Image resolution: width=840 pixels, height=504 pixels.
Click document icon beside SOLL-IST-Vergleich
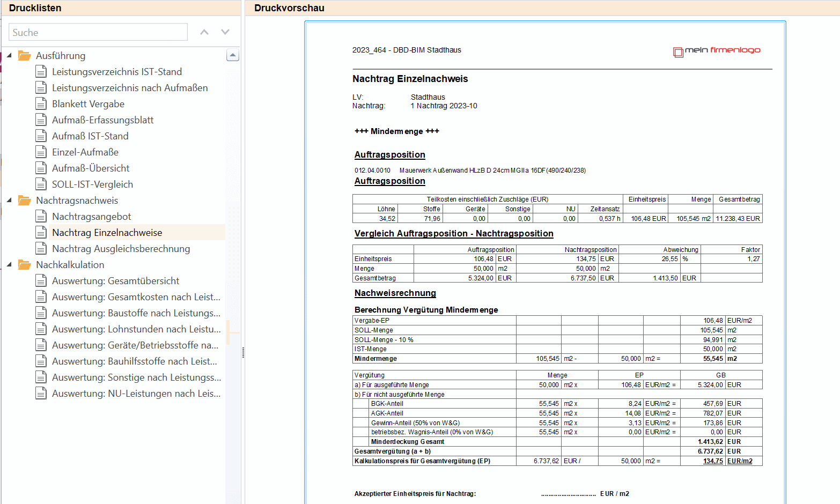click(x=41, y=184)
